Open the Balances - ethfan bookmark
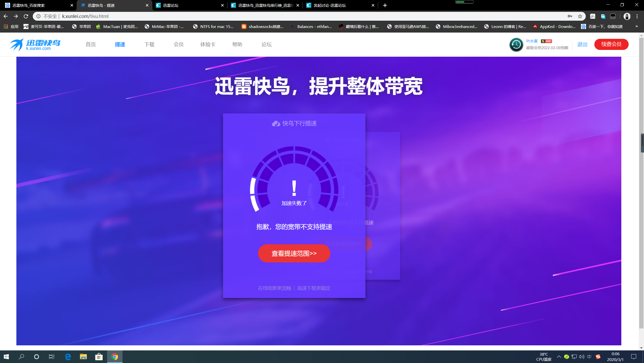Viewport: 644px width, 363px height. click(x=311, y=26)
